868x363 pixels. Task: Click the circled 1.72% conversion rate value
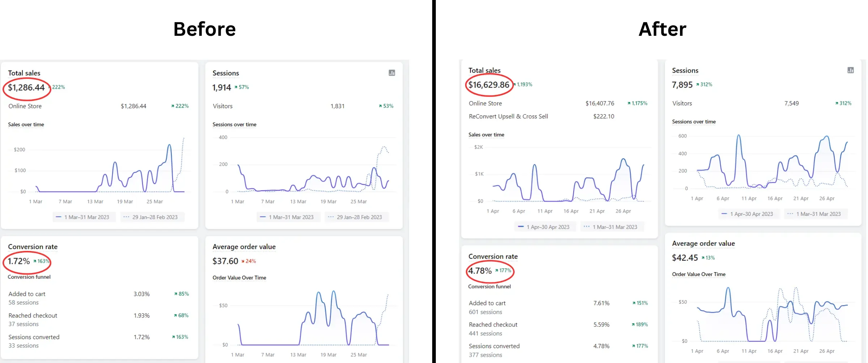click(x=19, y=261)
